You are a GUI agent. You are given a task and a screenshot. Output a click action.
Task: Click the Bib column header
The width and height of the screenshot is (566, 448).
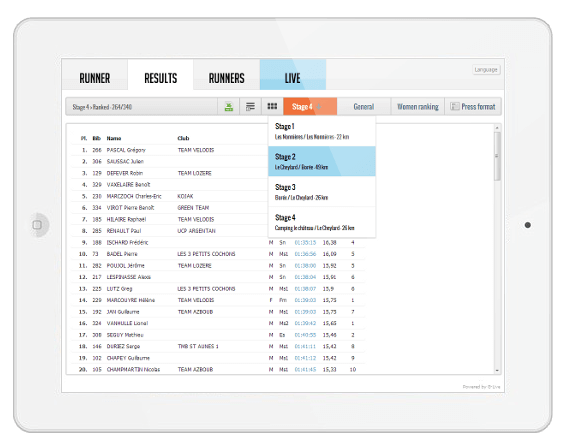tap(96, 138)
